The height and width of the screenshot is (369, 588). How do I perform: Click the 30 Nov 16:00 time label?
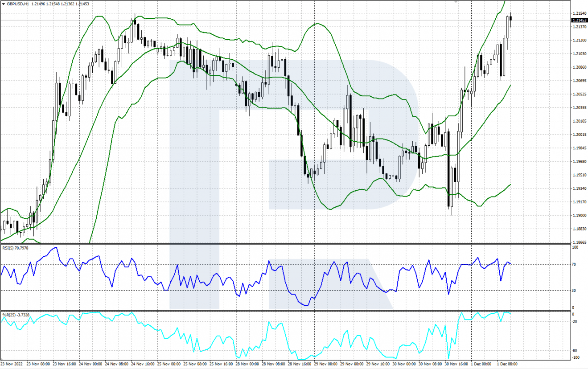coord(457,364)
